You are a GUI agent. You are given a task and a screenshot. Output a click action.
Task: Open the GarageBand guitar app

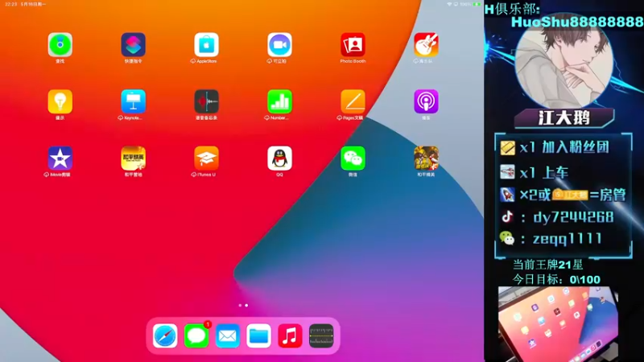coord(426,45)
